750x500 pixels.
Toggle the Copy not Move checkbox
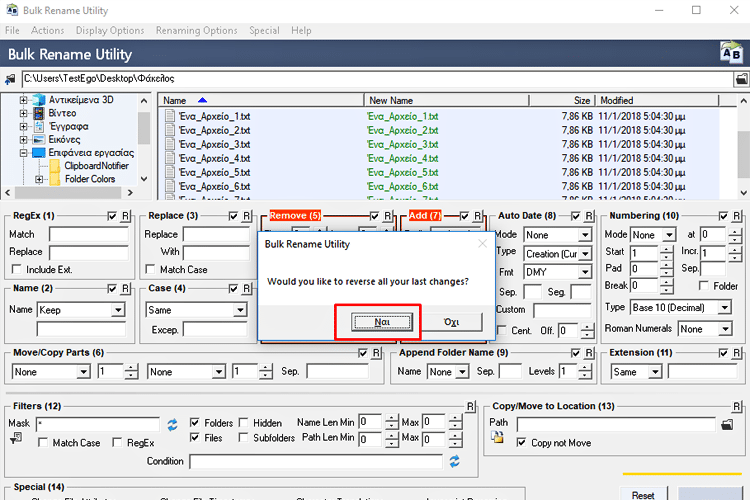coord(521,443)
